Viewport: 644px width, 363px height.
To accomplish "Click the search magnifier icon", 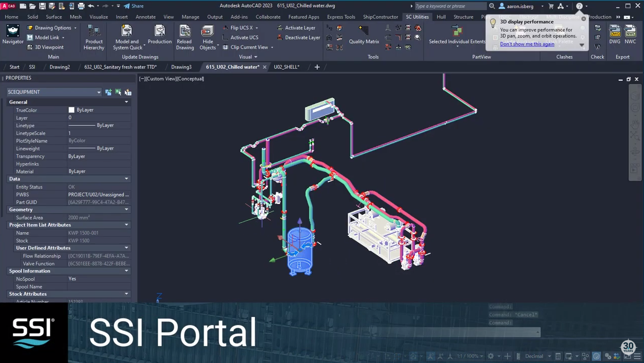I will pyautogui.click(x=492, y=6).
